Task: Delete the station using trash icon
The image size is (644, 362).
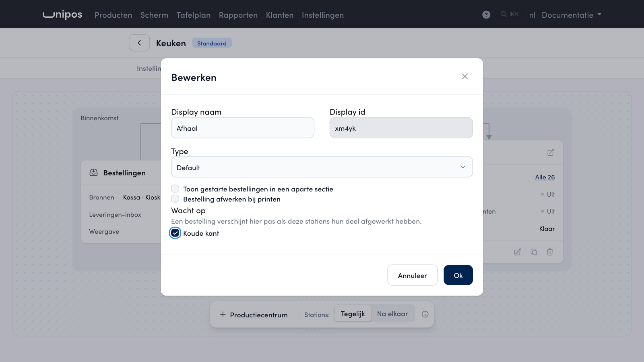Action: [x=550, y=252]
